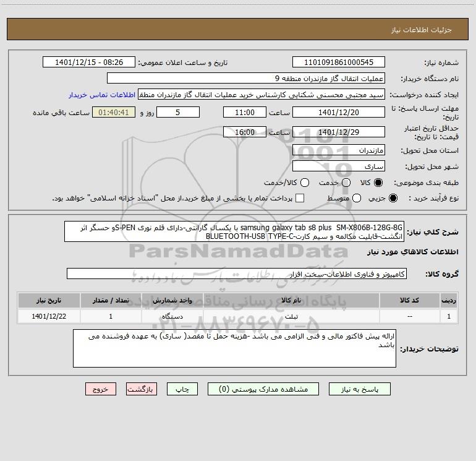Image resolution: width=476 pixels, height=461 pixels.
Task: Click the چاپ print button
Action: tap(182, 389)
